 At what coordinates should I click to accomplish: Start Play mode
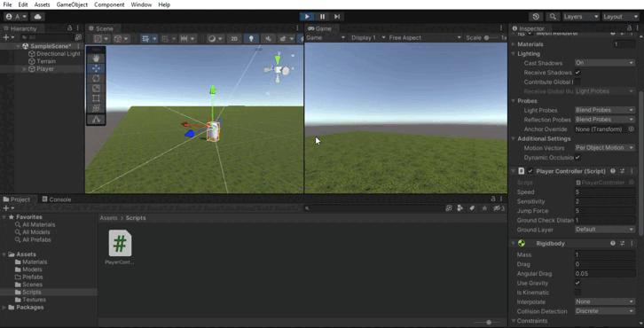tap(307, 17)
